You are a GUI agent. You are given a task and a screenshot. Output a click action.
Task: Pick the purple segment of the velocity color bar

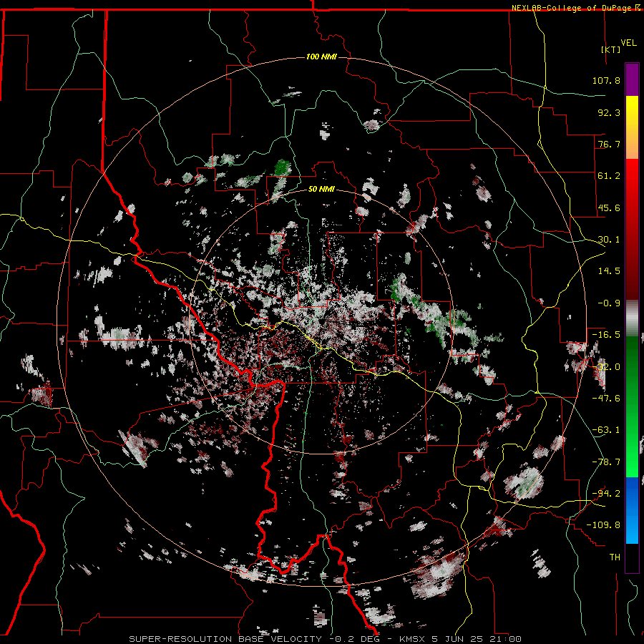coord(632,80)
